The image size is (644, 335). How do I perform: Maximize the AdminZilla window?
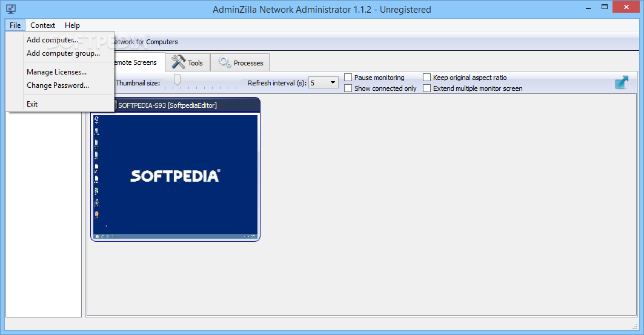coord(604,7)
